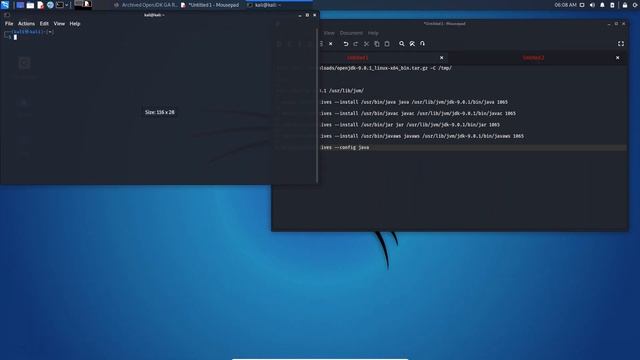The image size is (640, 360).
Task: Click the Mousepad find magnifier icon
Action: click(402, 44)
